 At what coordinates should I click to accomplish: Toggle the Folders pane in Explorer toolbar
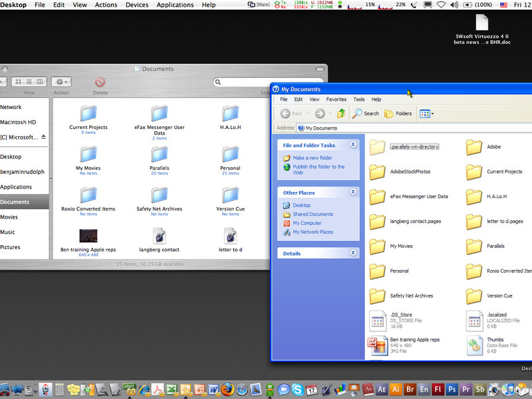(x=399, y=113)
